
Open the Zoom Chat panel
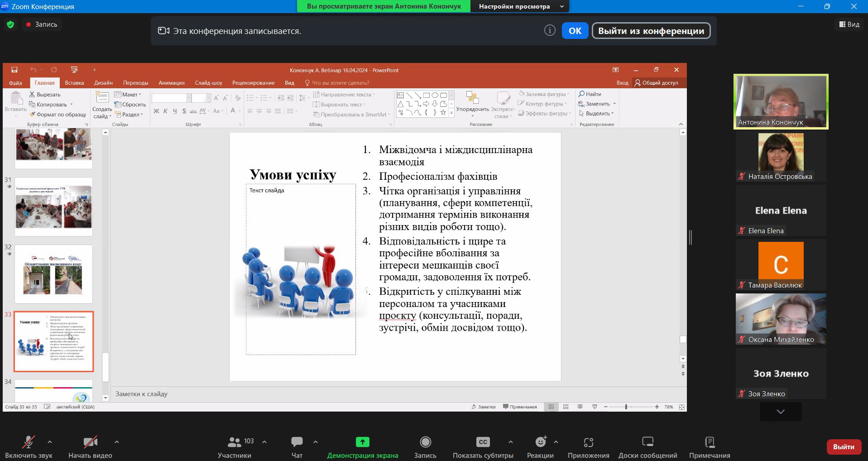point(297,442)
